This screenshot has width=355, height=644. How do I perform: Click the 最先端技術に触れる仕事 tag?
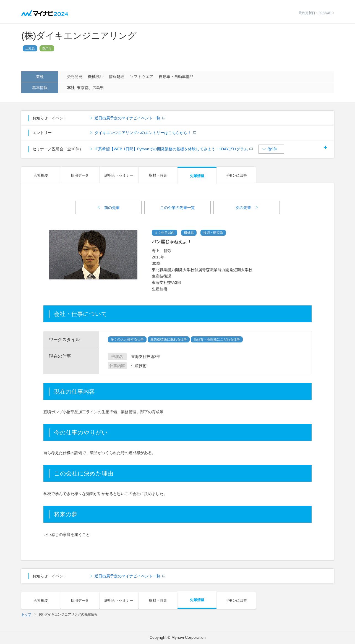coord(169,339)
